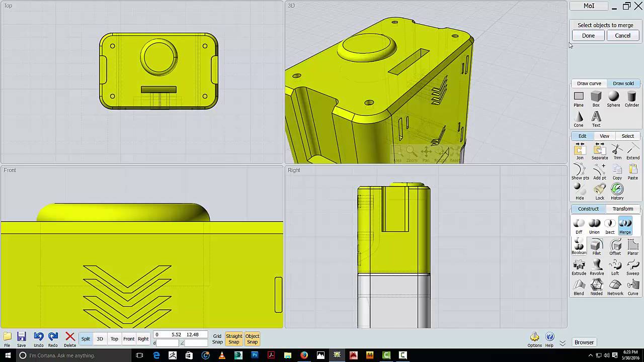Click the Construct tab

(x=588, y=209)
